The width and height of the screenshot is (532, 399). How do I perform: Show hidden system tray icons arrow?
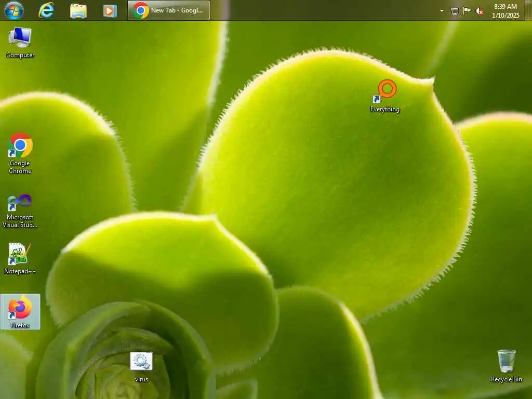point(442,11)
